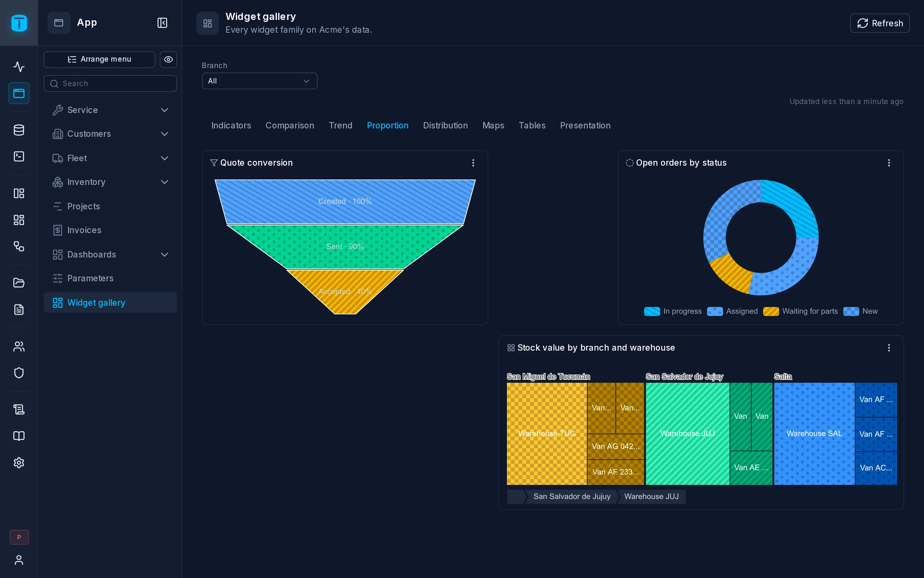
Task: Switch to the Presentation tab
Action: click(x=585, y=125)
